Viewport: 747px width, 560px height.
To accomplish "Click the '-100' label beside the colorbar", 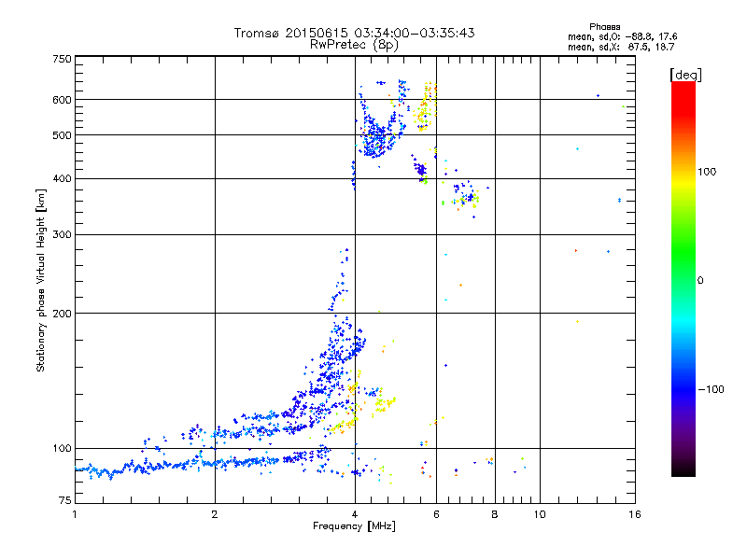I will tap(712, 389).
